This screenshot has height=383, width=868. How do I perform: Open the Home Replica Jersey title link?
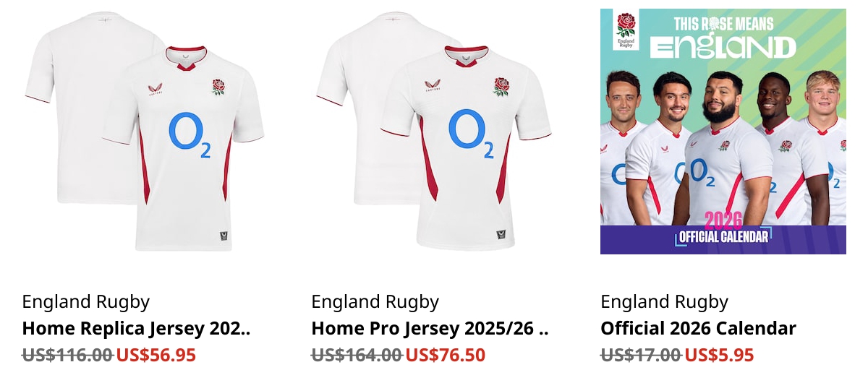(x=137, y=329)
